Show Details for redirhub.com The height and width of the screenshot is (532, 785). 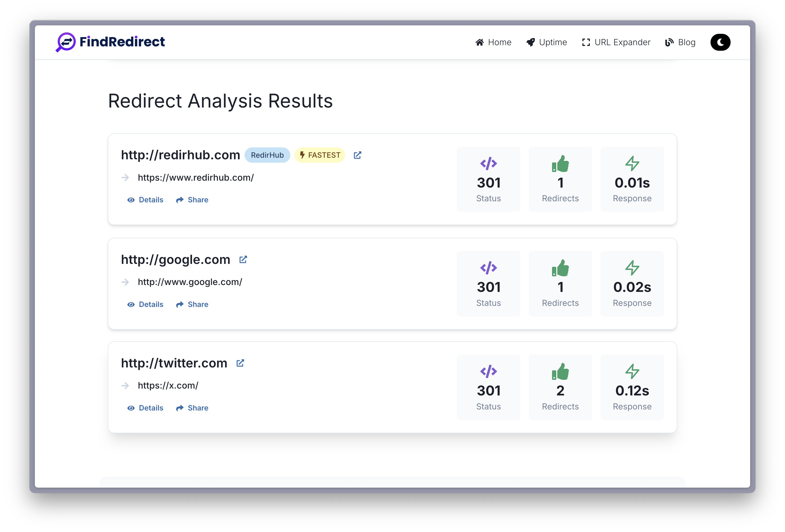pos(145,200)
